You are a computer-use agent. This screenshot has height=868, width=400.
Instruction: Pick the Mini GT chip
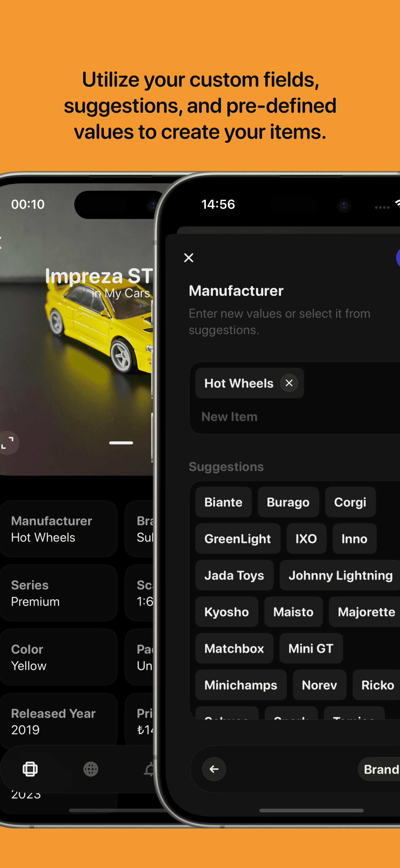(x=311, y=648)
